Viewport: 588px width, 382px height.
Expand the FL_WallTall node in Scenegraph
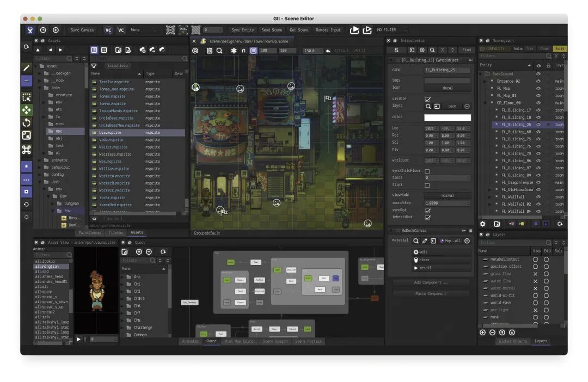pyautogui.click(x=490, y=197)
